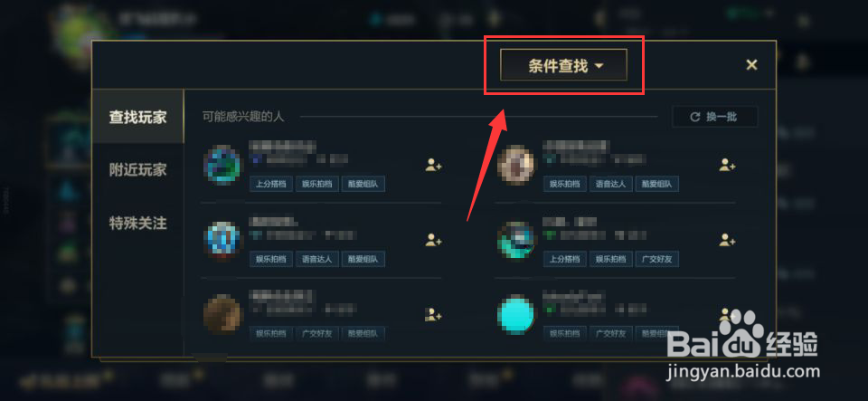This screenshot has width=868, height=401.
Task: Select the second right player's 广交好友 tag
Action: click(x=656, y=259)
